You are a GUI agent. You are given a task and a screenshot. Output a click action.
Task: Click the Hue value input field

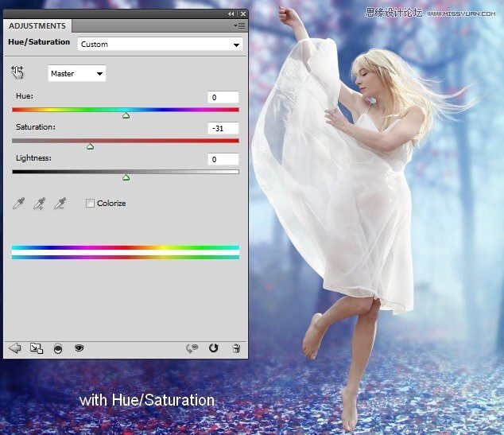(223, 97)
